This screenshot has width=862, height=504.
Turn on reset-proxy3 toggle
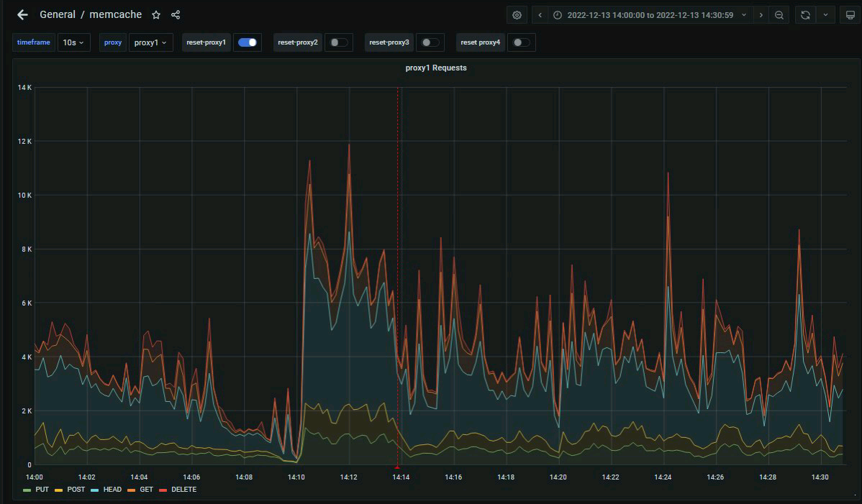coord(430,42)
